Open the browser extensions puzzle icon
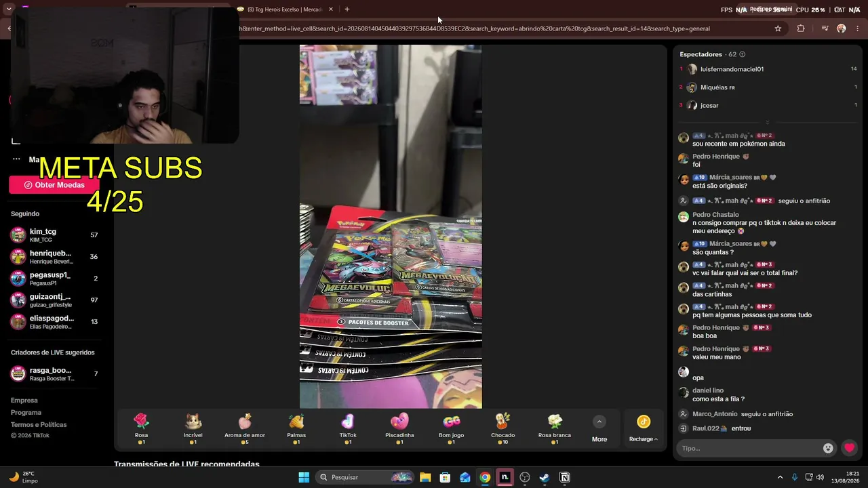Image resolution: width=868 pixels, height=488 pixels. (x=801, y=28)
